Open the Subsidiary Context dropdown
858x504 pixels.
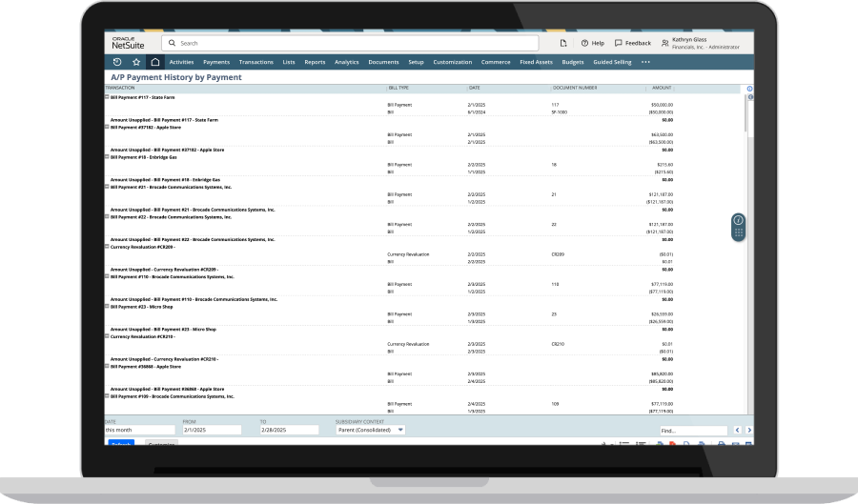[x=371, y=430]
